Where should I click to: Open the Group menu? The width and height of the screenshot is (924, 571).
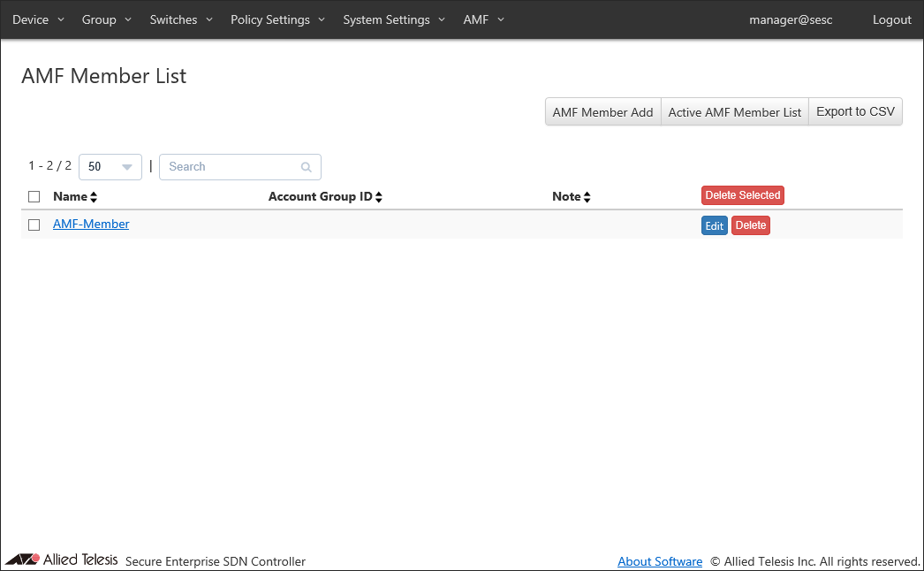pos(106,19)
